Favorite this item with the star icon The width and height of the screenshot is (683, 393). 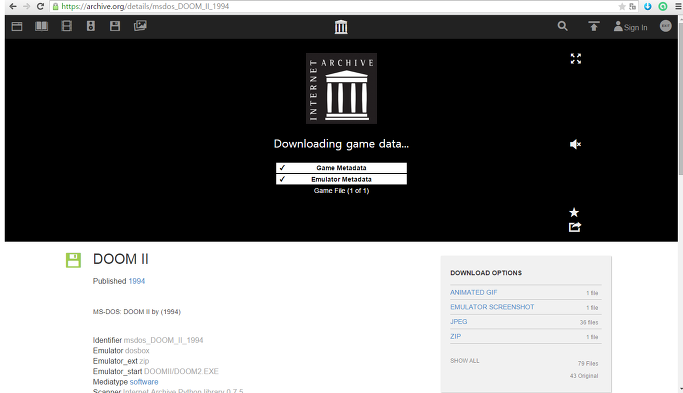tap(574, 212)
